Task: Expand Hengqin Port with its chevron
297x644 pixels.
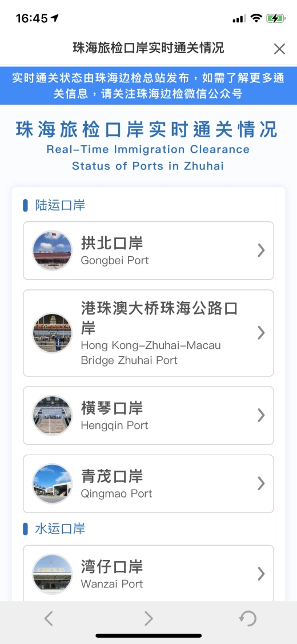Action: point(261,415)
